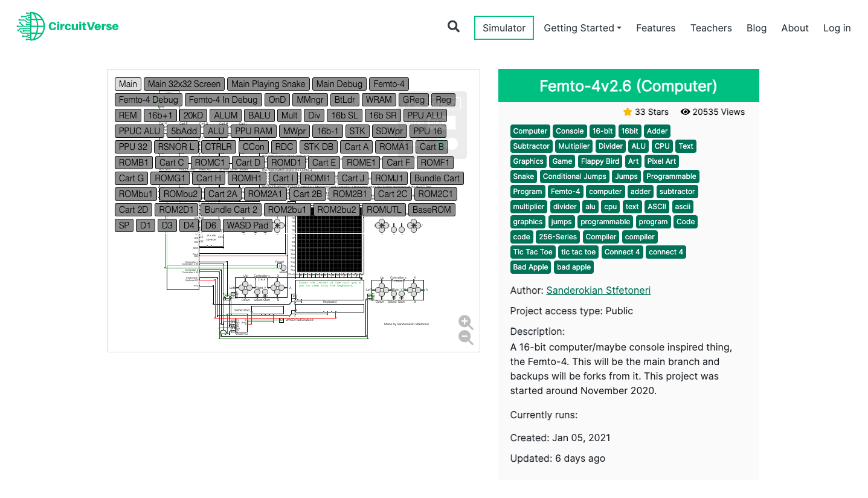Open the Tic Tac Toe tag
The image size is (868, 498).
click(532, 252)
